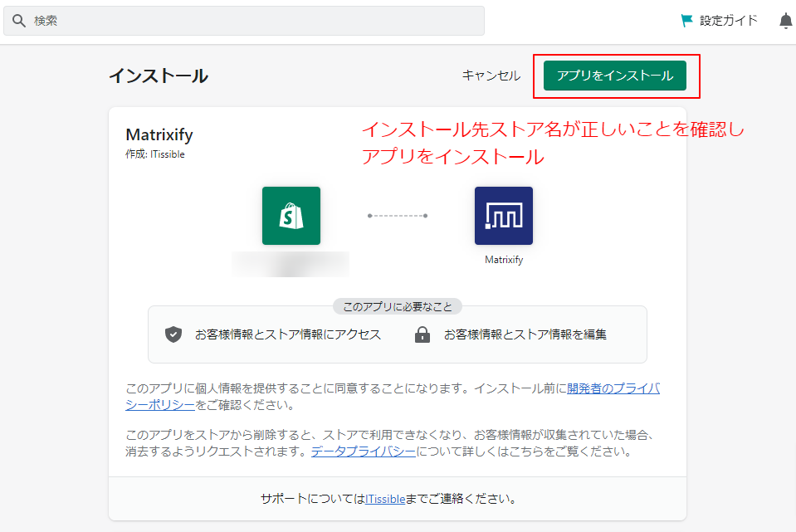This screenshot has width=796, height=532.
Task: Click the キャンセル button
Action: (491, 76)
